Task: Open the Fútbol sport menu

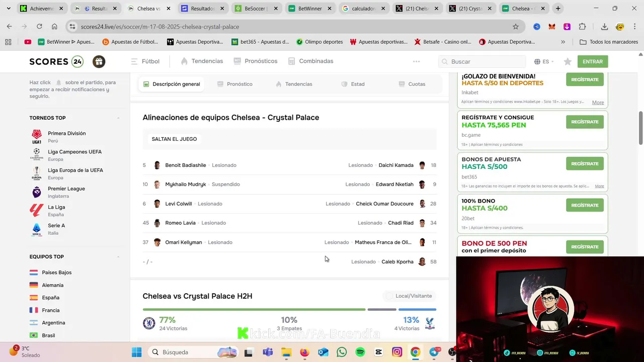Action: (x=145, y=61)
